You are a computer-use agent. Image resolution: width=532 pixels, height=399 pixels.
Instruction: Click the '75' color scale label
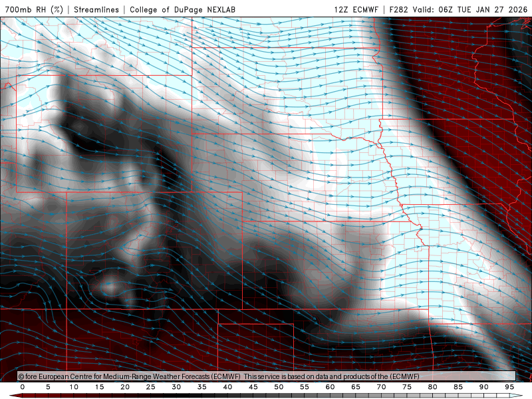pos(407,387)
